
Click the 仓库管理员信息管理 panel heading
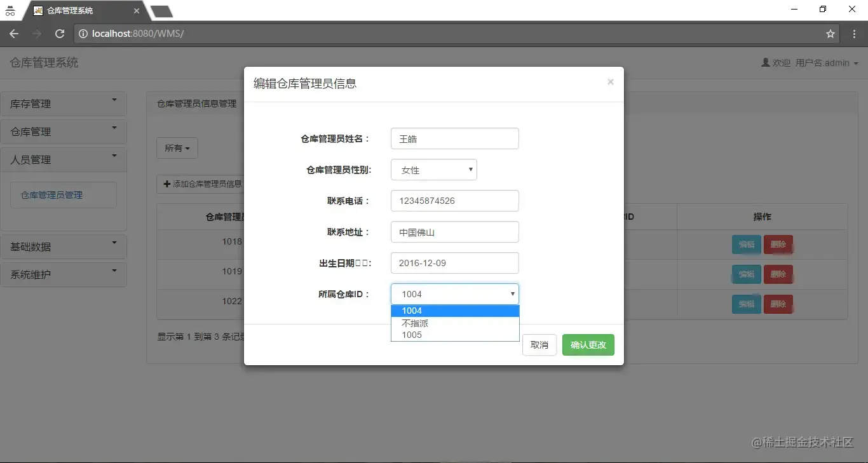pos(196,104)
